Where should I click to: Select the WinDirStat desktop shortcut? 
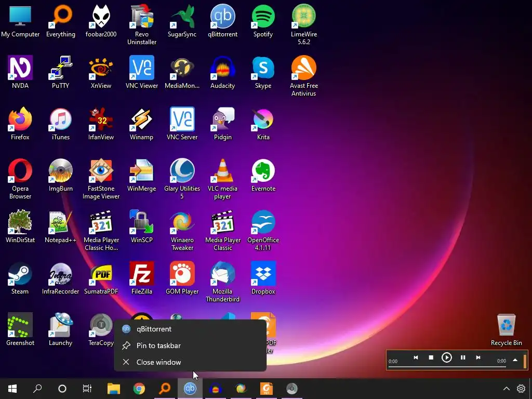tap(20, 227)
